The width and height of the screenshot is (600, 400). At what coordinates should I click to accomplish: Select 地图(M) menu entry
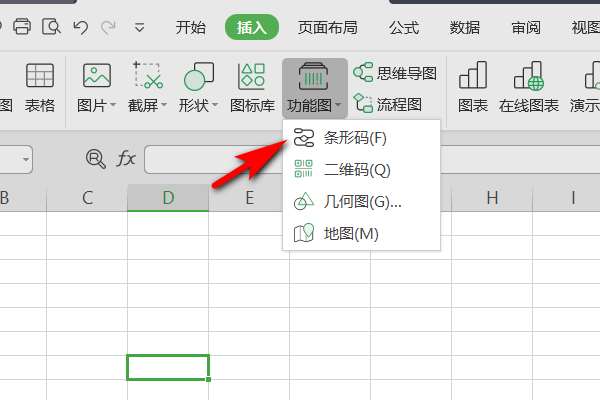tap(361, 233)
